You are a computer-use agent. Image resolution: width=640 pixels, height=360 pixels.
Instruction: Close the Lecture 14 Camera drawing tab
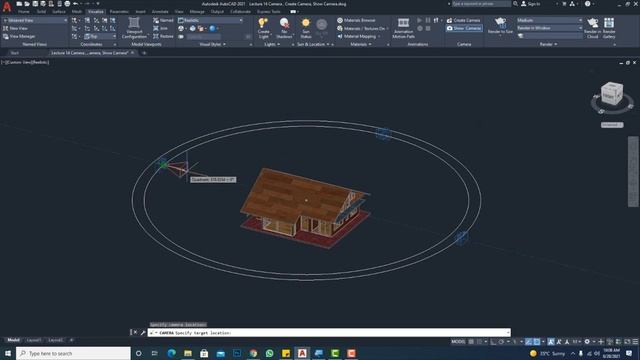pyautogui.click(x=132, y=53)
